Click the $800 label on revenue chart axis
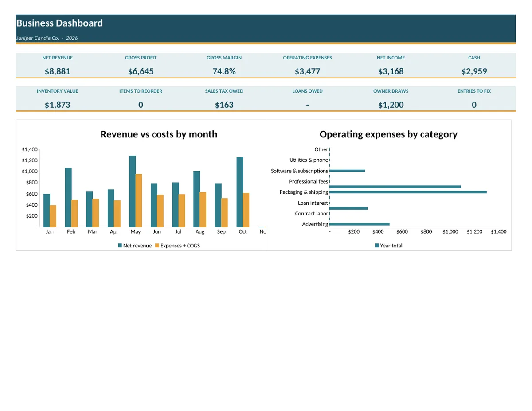This screenshot has height=411, width=532. [31, 183]
